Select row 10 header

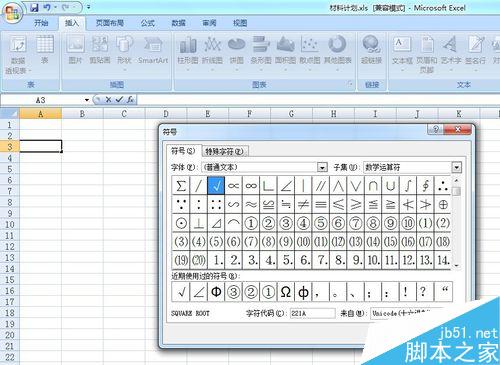(x=10, y=224)
